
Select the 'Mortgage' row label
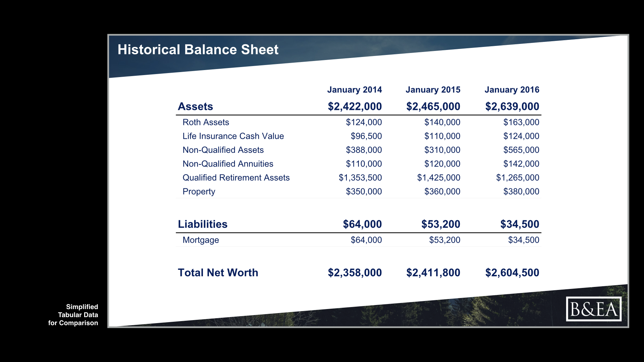(201, 240)
